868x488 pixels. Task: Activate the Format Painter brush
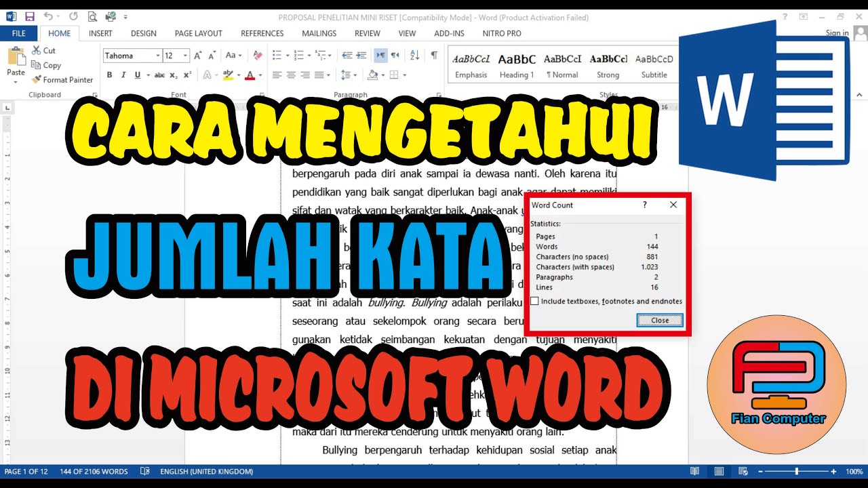click(x=36, y=79)
